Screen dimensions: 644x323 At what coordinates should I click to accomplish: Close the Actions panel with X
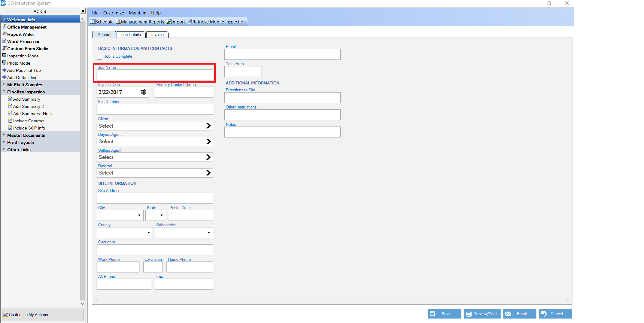(x=83, y=11)
